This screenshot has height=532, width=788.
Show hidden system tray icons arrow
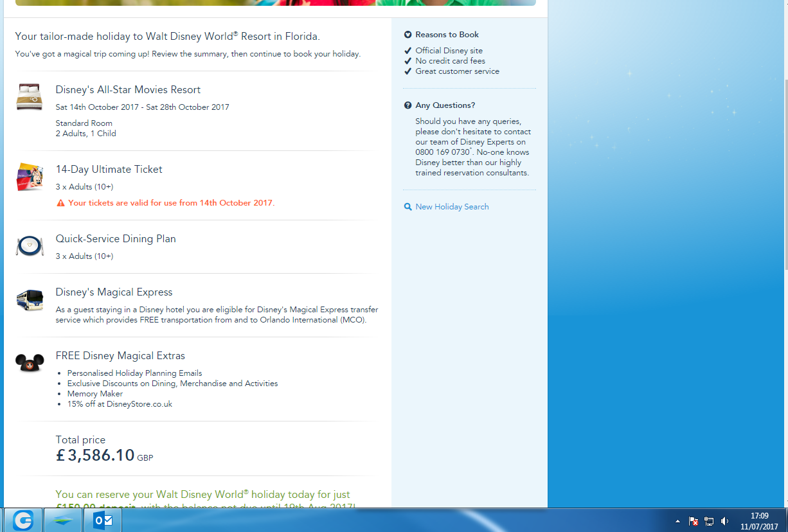pos(677,521)
